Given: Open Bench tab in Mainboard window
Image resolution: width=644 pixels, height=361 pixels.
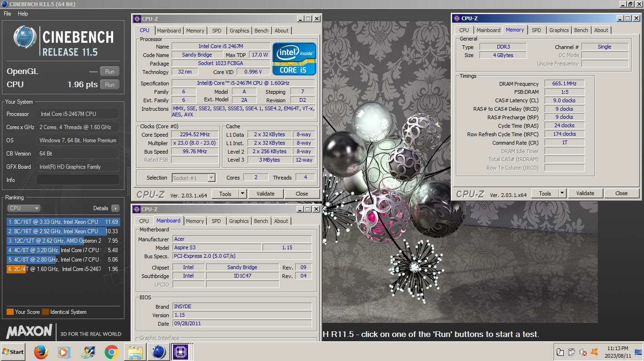Looking at the screenshot, I should point(261,221).
